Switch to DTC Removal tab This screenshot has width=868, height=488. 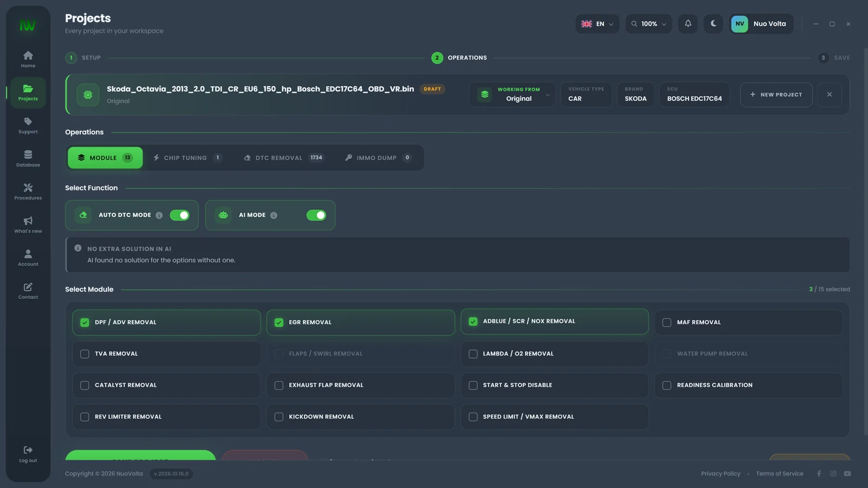click(283, 158)
